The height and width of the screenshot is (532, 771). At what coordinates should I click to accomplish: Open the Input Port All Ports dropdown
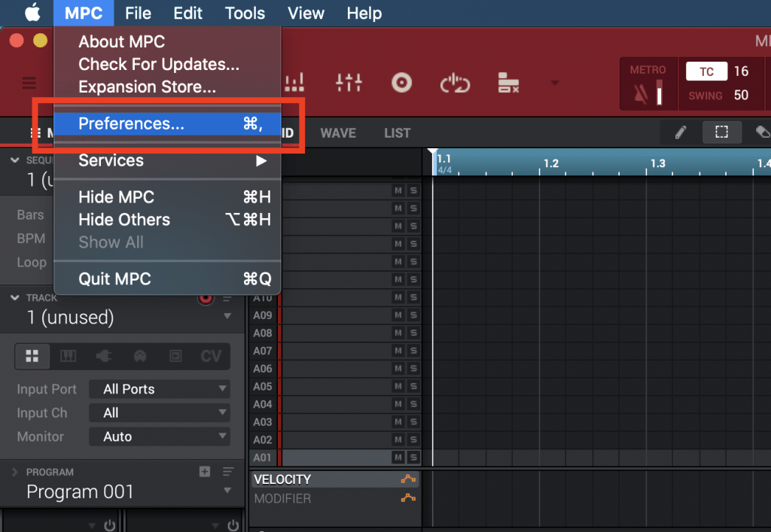160,389
